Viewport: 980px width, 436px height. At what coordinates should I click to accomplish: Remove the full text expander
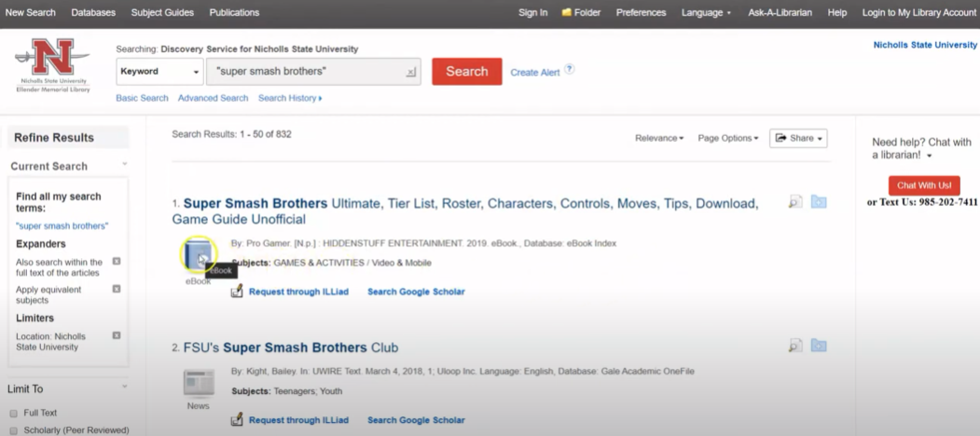click(x=117, y=261)
